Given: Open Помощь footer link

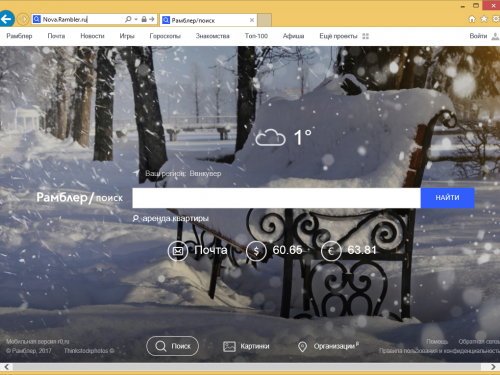Looking at the screenshot, I should tap(437, 342).
